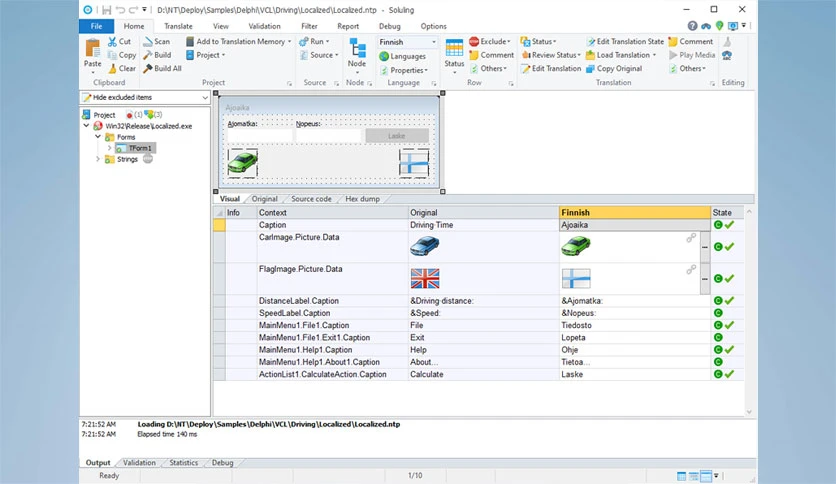Click Edit Translation pencil button
The image size is (836, 484).
pyautogui.click(x=551, y=68)
